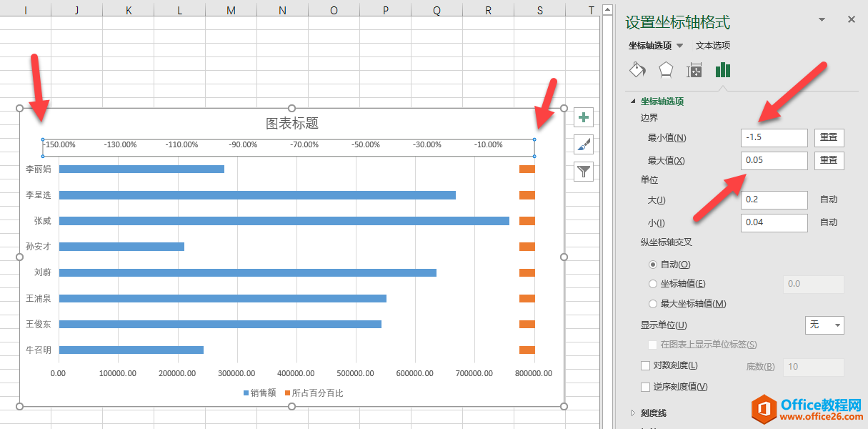Click the vertical scrollbar up arrow

607,10
